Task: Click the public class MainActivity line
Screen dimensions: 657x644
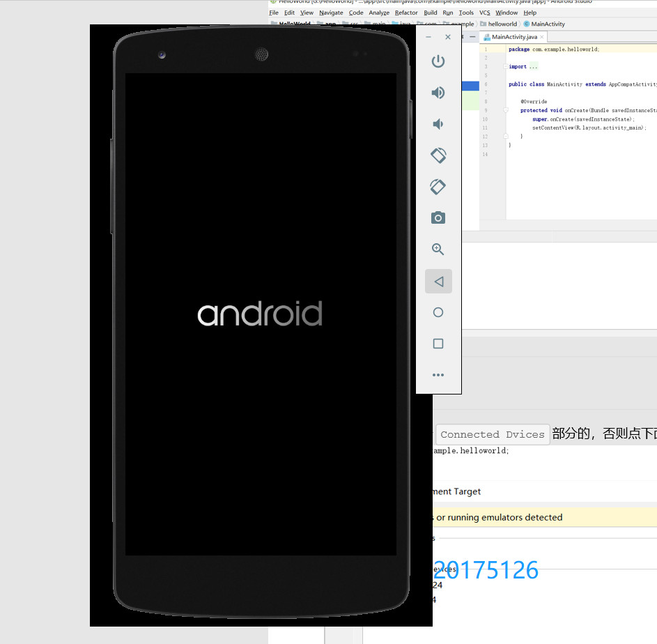Action: (582, 84)
